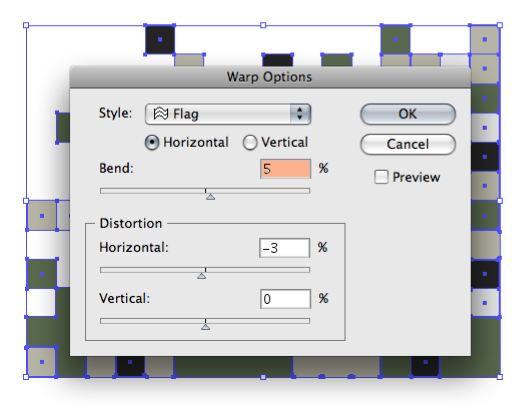Click the black square at top of artwork
Screen dimensions: 529x407
point(160,39)
